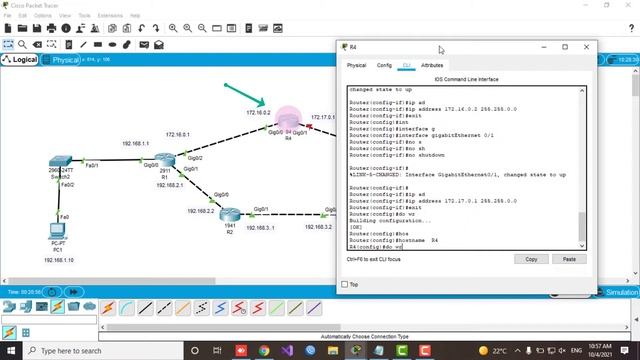640x360 pixels.
Task: Select PC1 on the canvas
Action: (58, 231)
